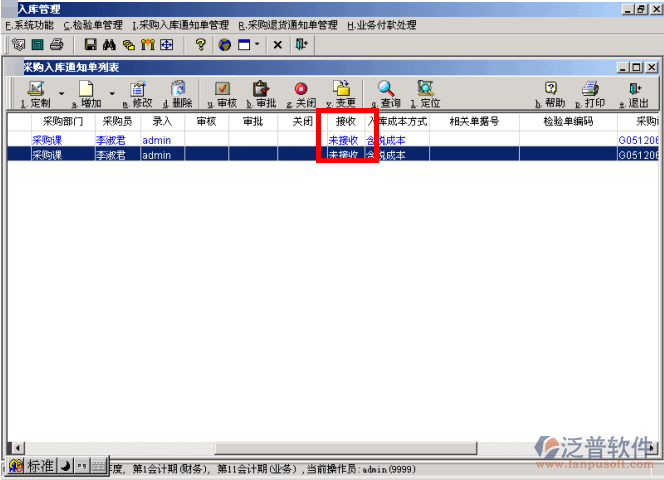Click the X delete icon in top toolbar
Image resolution: width=664 pixels, height=480 pixels.
(x=277, y=44)
